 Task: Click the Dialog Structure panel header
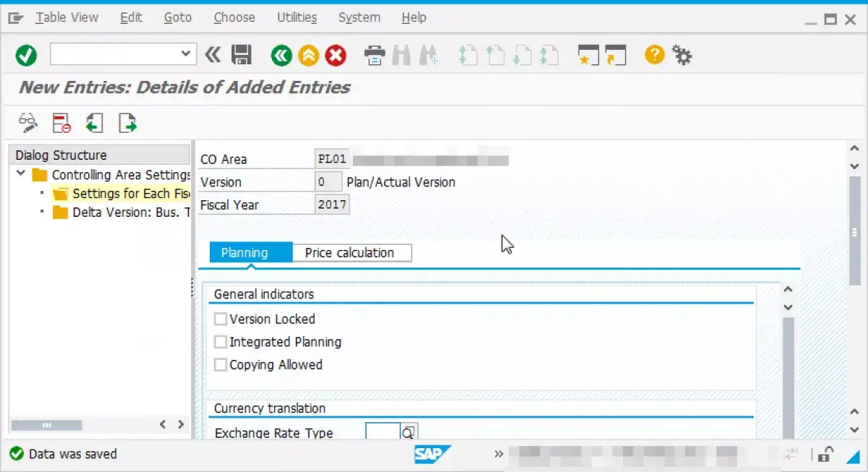[x=99, y=155]
